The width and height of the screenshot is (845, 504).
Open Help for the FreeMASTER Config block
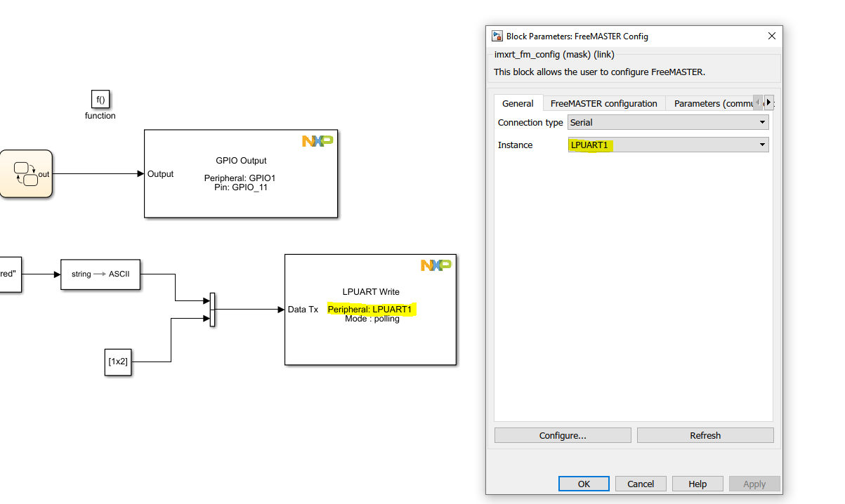697,483
